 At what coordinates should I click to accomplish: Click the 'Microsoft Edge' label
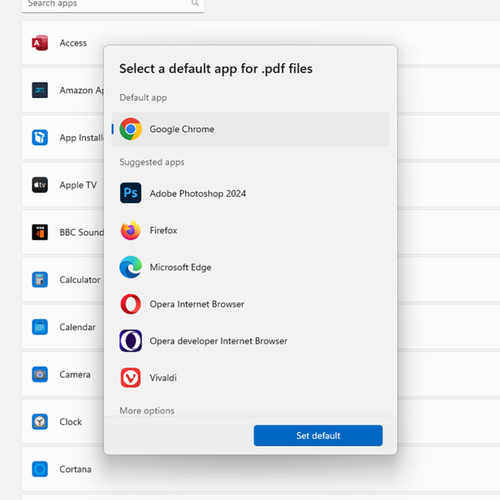pyautogui.click(x=180, y=267)
